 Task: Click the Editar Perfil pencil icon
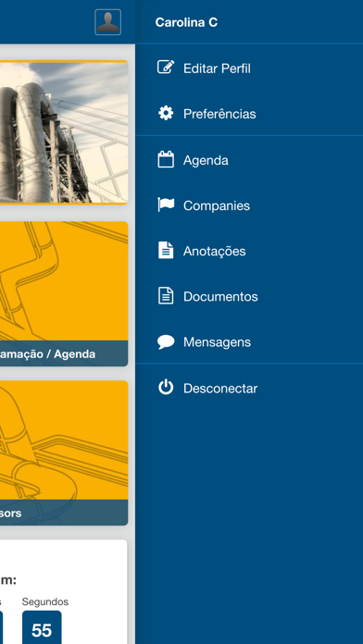click(x=166, y=68)
